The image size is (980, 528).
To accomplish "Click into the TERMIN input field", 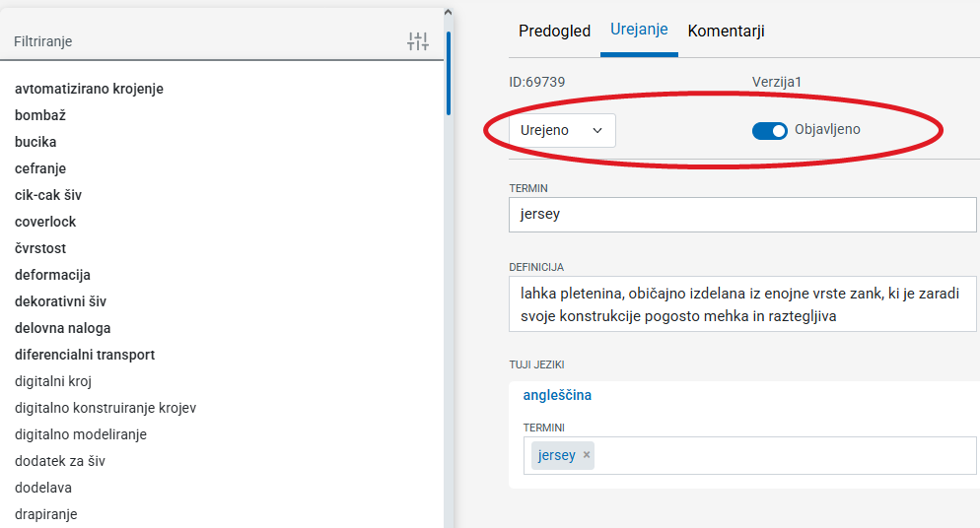I will coord(742,215).
